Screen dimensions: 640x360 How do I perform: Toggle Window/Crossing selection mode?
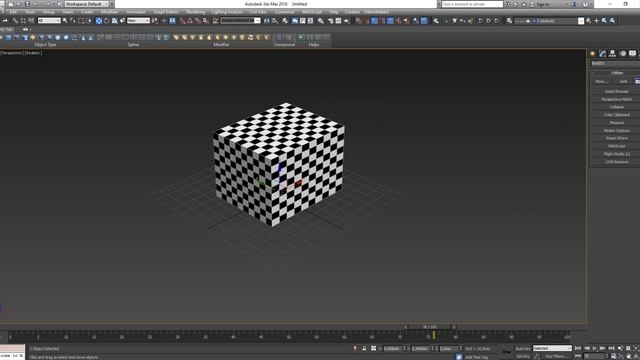pos(89,20)
